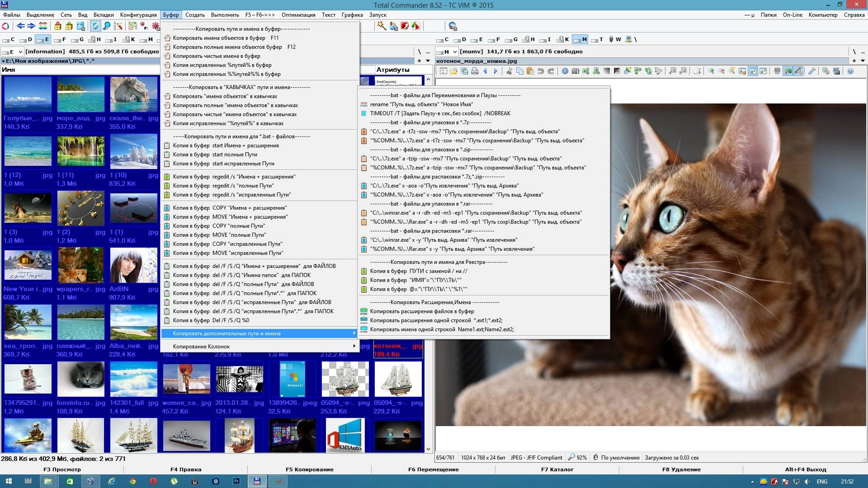Click the 'F8 Удаление' button
This screenshot has width=868, height=488.
[681, 469]
